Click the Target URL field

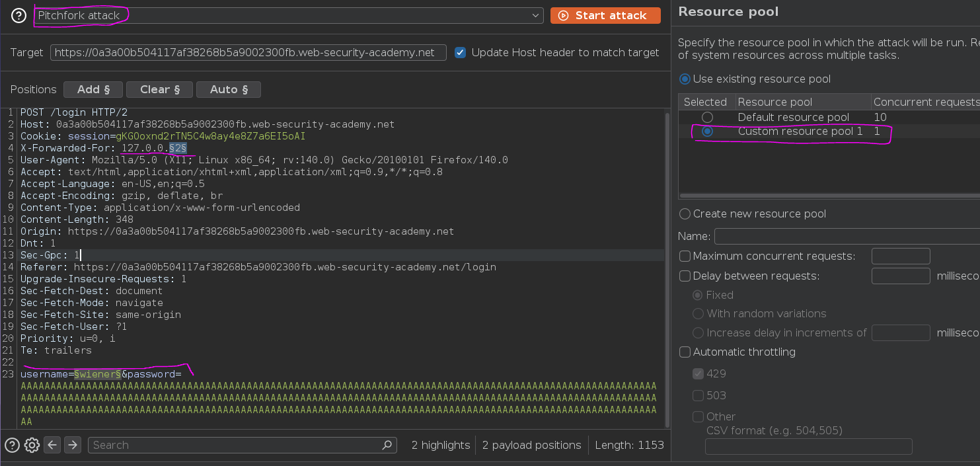(x=248, y=52)
